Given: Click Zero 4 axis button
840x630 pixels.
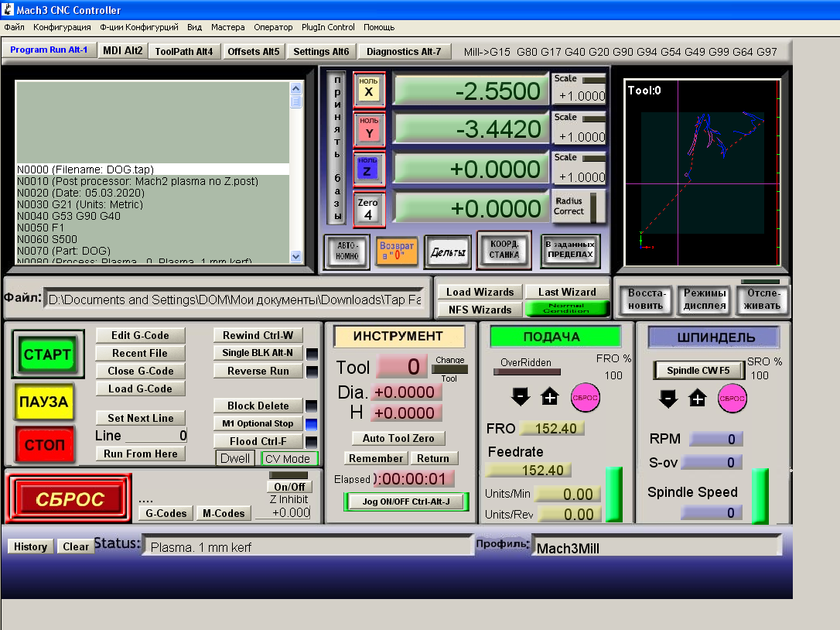Looking at the screenshot, I should pyautogui.click(x=369, y=209).
